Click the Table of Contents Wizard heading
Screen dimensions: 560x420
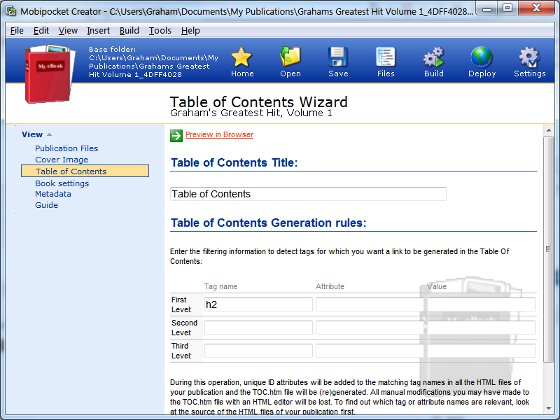pyautogui.click(x=259, y=101)
